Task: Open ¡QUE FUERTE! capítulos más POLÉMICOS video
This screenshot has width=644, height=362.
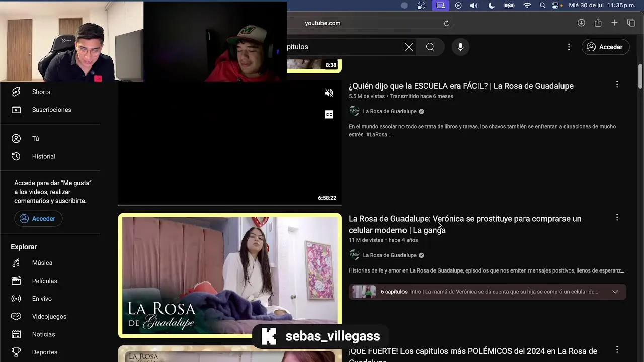Action: (473, 355)
